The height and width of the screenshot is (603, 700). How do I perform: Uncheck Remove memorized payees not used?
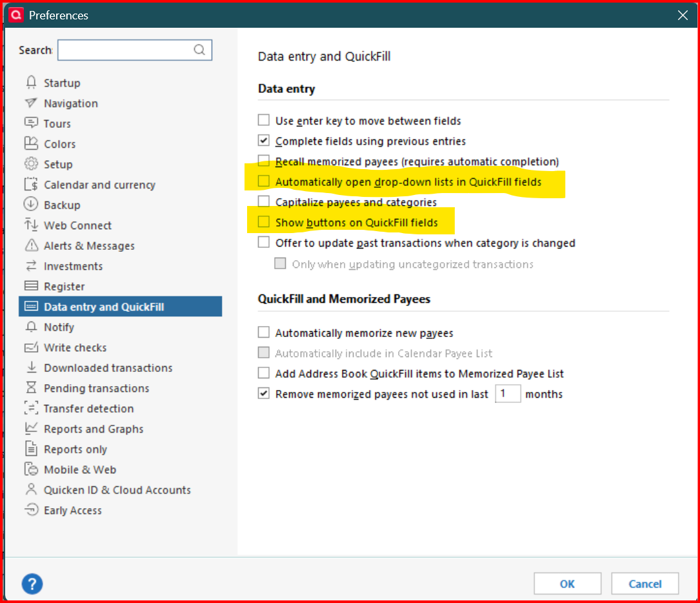pos(263,394)
